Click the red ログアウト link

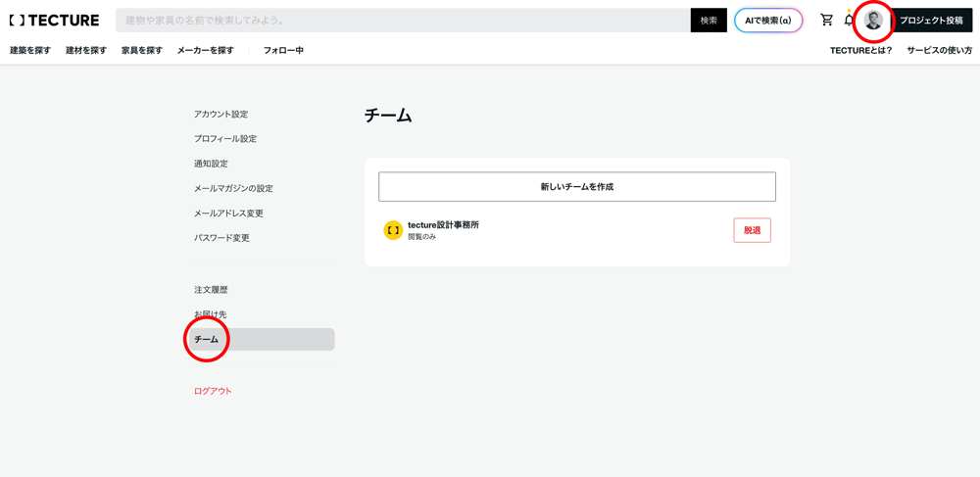click(x=213, y=391)
